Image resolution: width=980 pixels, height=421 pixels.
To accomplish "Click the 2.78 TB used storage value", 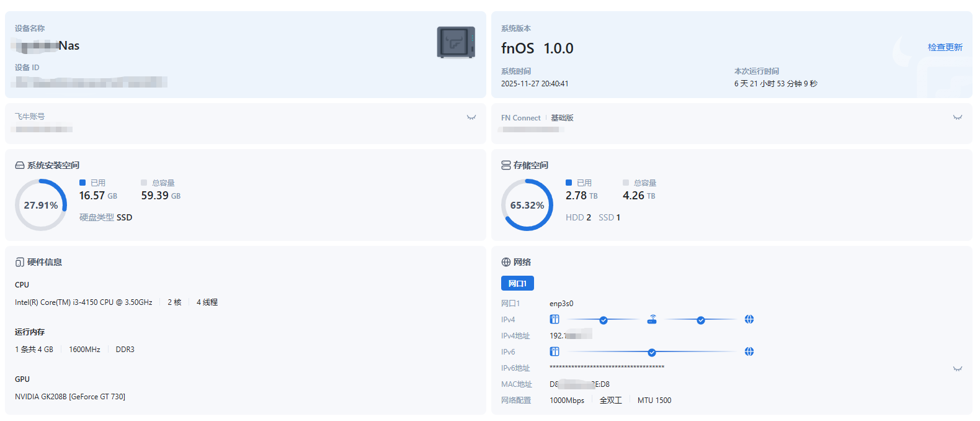I will [582, 196].
